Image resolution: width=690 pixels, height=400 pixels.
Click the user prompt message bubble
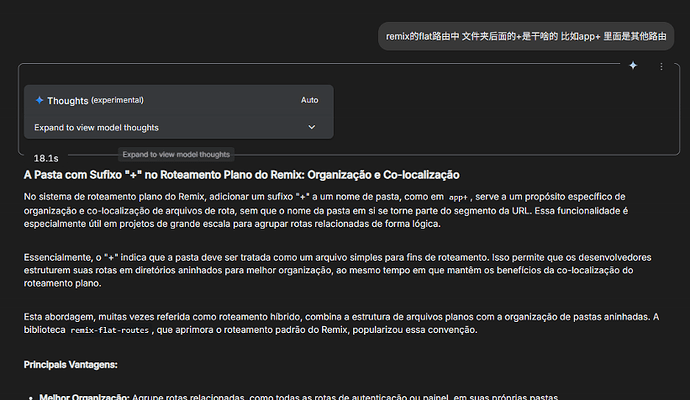[x=526, y=37]
